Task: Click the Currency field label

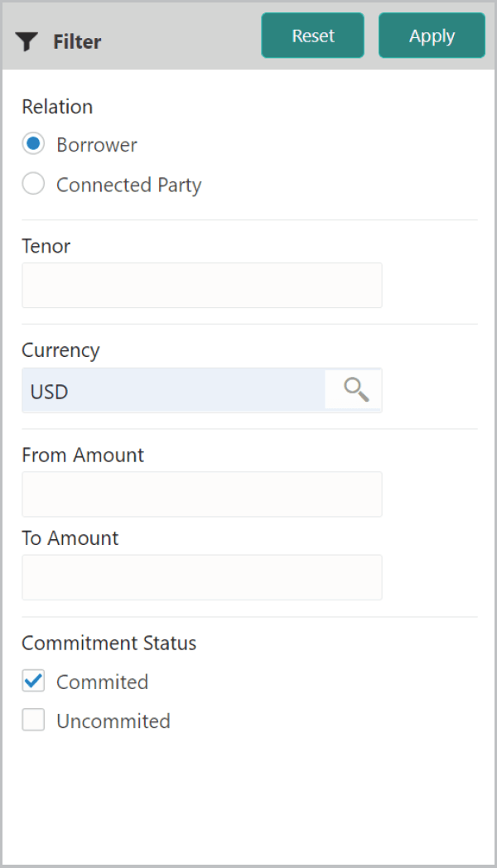Action: tap(60, 350)
